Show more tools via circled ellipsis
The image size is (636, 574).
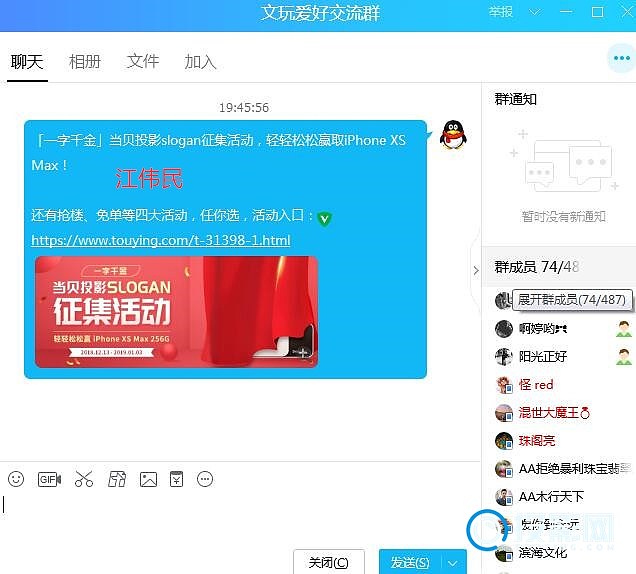[205, 479]
